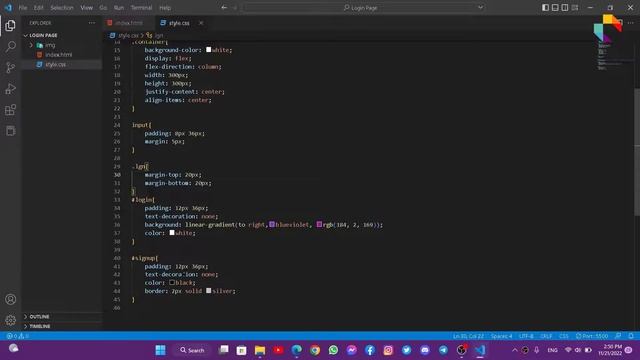640x360 pixels.
Task: Open WhatsApp from the taskbar
Action: (333, 350)
